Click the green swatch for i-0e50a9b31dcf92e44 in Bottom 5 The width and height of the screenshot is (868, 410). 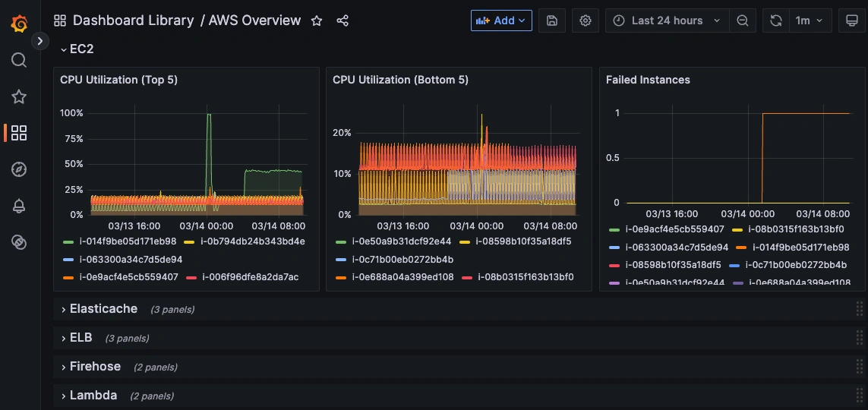[342, 241]
